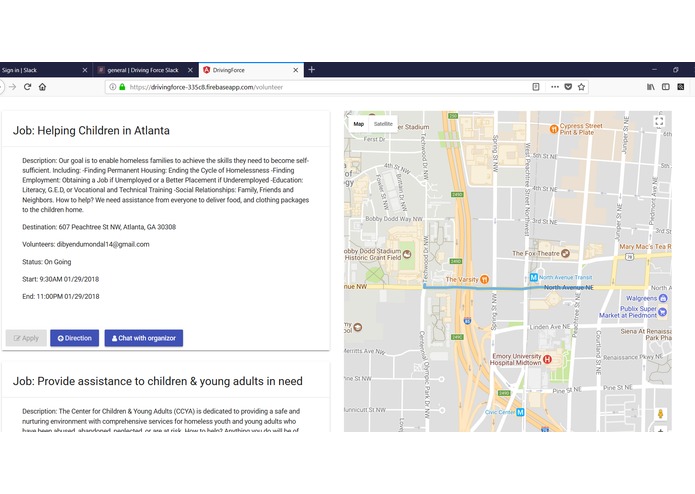
Task: Click the forward navigation arrow
Action: point(12,87)
